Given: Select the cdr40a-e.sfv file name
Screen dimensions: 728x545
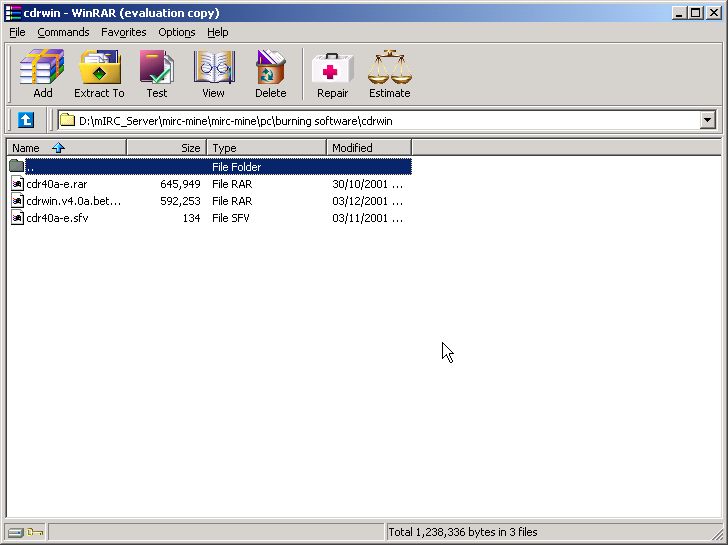Looking at the screenshot, I should pos(57,218).
